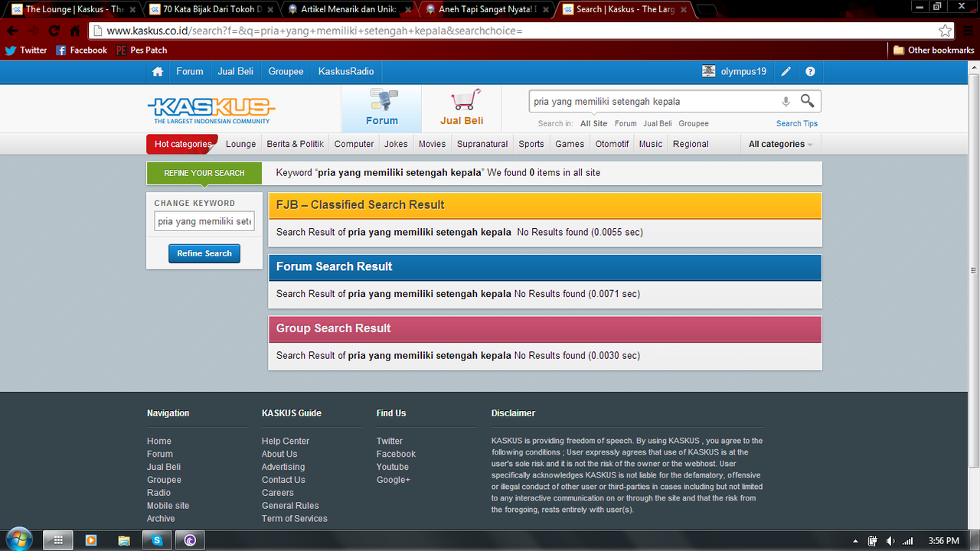Click the KASKUS logo
980x551 pixels.
(211, 109)
